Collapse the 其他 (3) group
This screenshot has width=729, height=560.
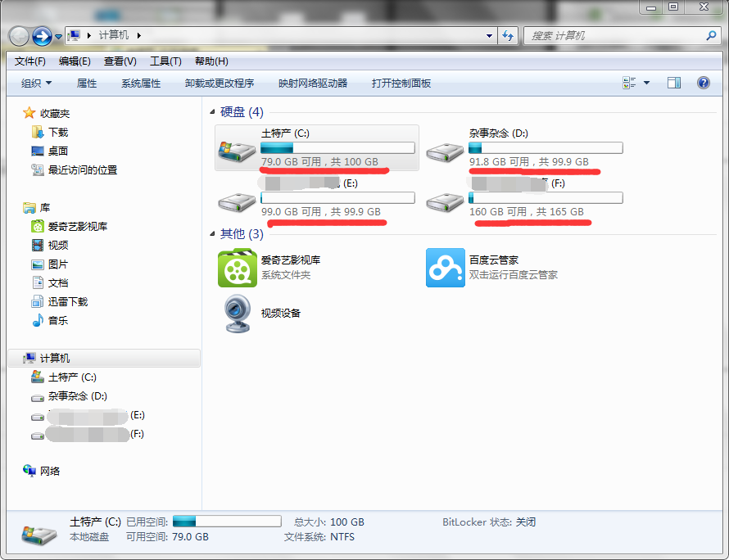pos(212,233)
